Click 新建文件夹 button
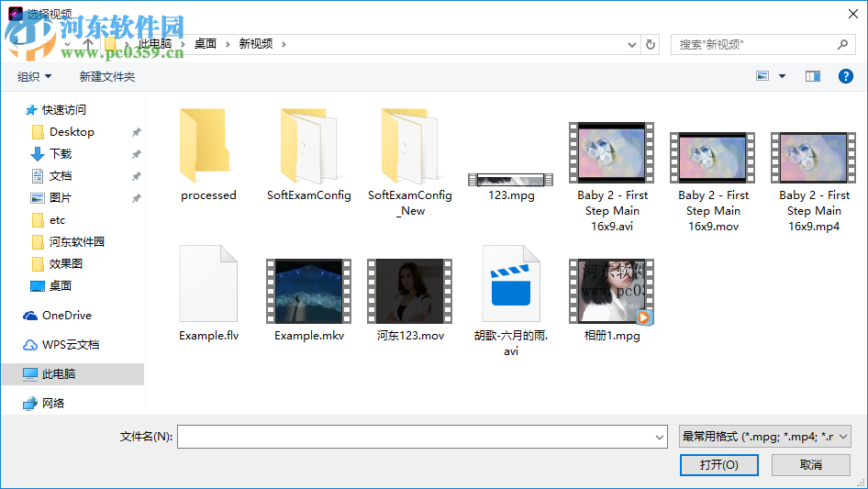Viewport: 868px width, 489px height. (106, 76)
